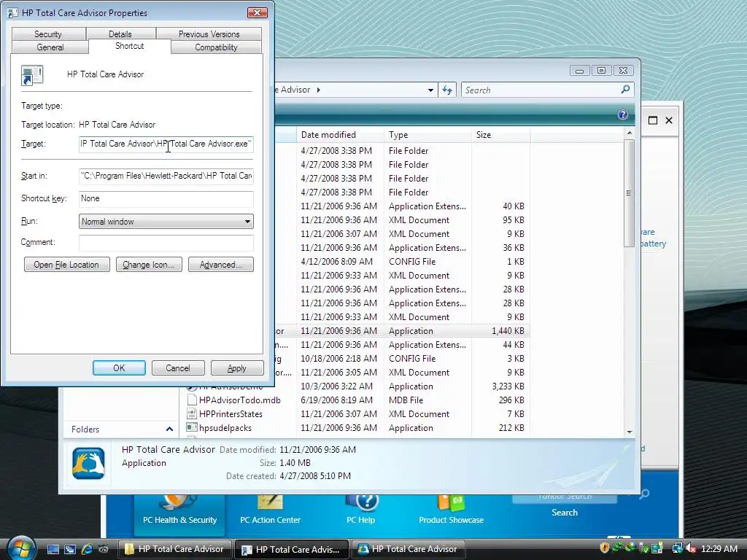Viewport: 747px width, 560px height.
Task: Click the hpsudelpacks application icon
Action: pyautogui.click(x=192, y=427)
